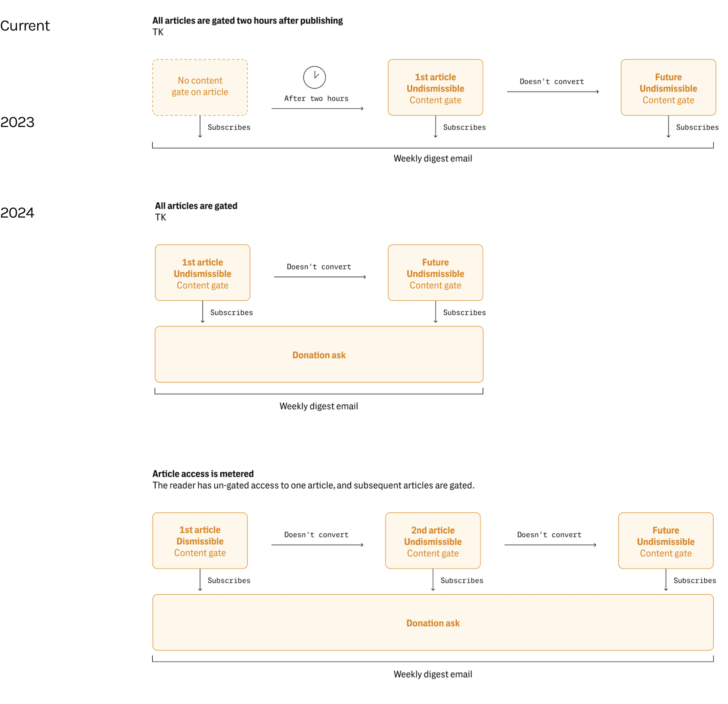Viewport: 728px width, 704px height.
Task: Click the 1st article Undismissible box in top row
Action: pyautogui.click(x=435, y=88)
